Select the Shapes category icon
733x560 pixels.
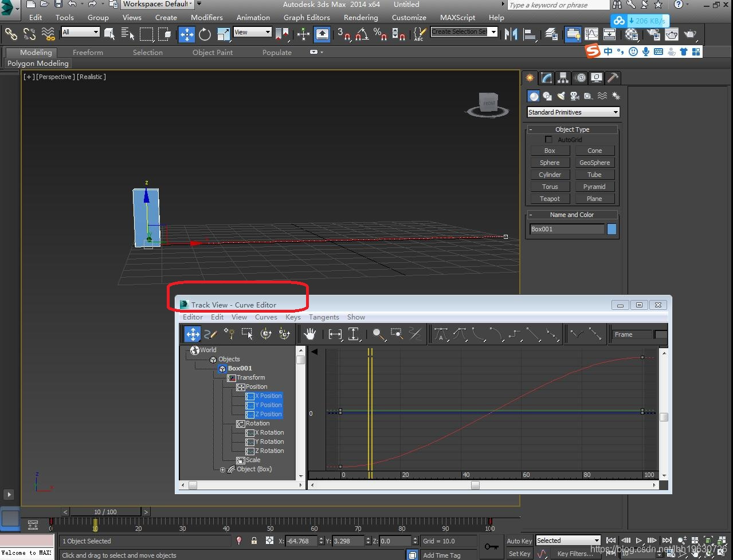click(x=547, y=96)
